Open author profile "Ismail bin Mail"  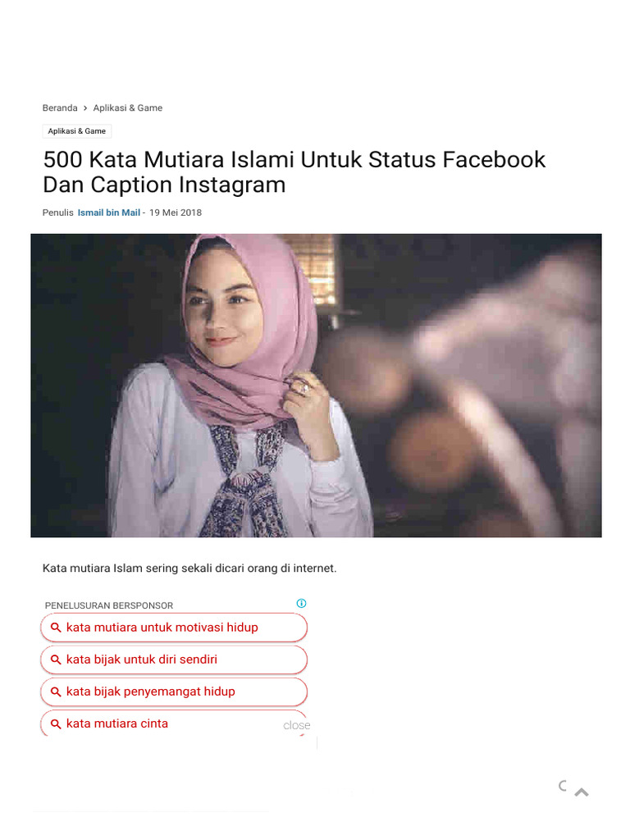coord(108,212)
